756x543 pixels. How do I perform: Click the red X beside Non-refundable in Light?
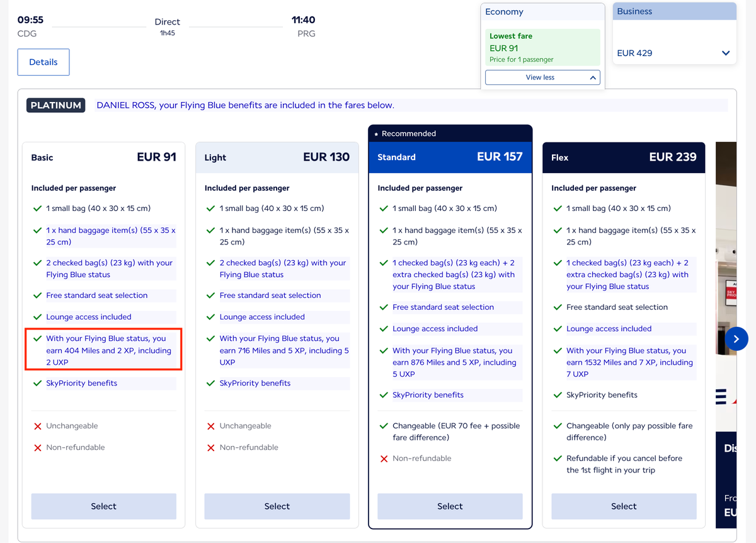click(x=210, y=447)
